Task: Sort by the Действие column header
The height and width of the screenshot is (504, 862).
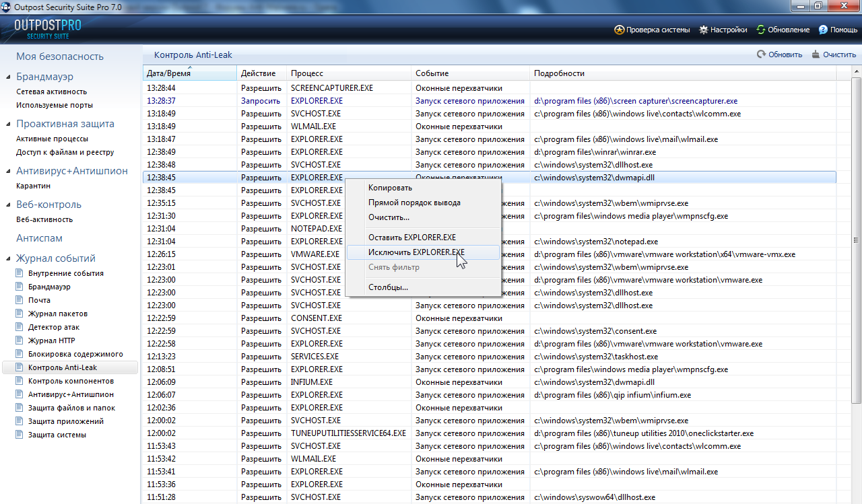Action: [261, 73]
